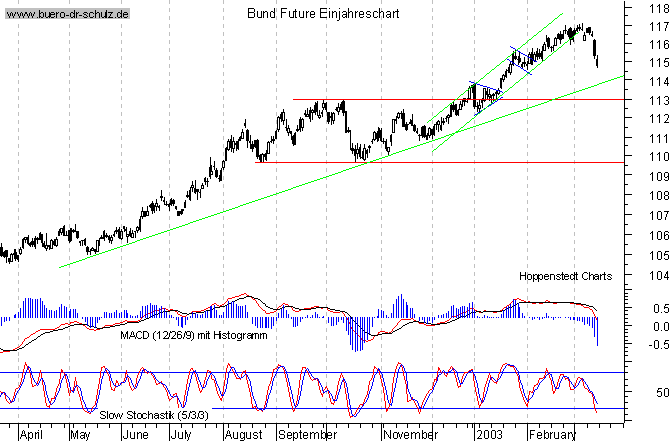The image size is (672, 441).
Task: Click the 110 price axis value
Action: click(659, 157)
